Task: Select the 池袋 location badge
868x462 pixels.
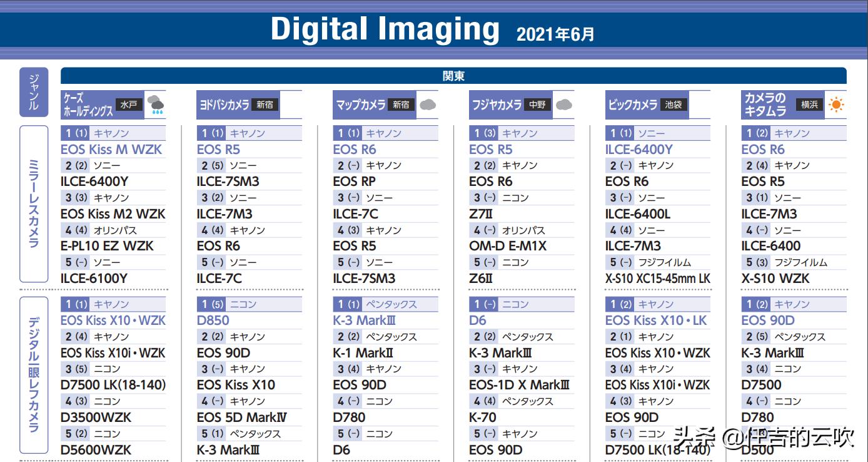Action: [673, 105]
